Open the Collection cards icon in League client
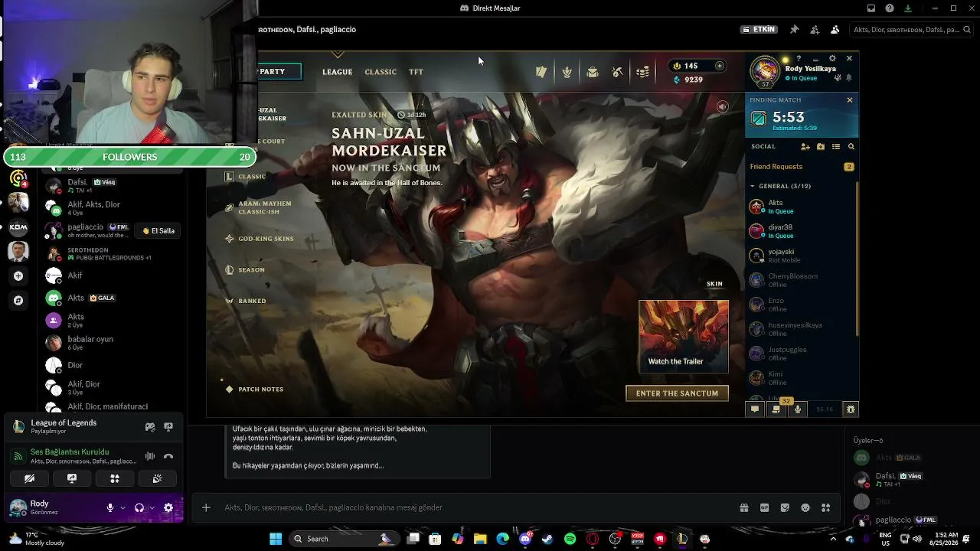Screen dimensions: 980x551 [541, 72]
